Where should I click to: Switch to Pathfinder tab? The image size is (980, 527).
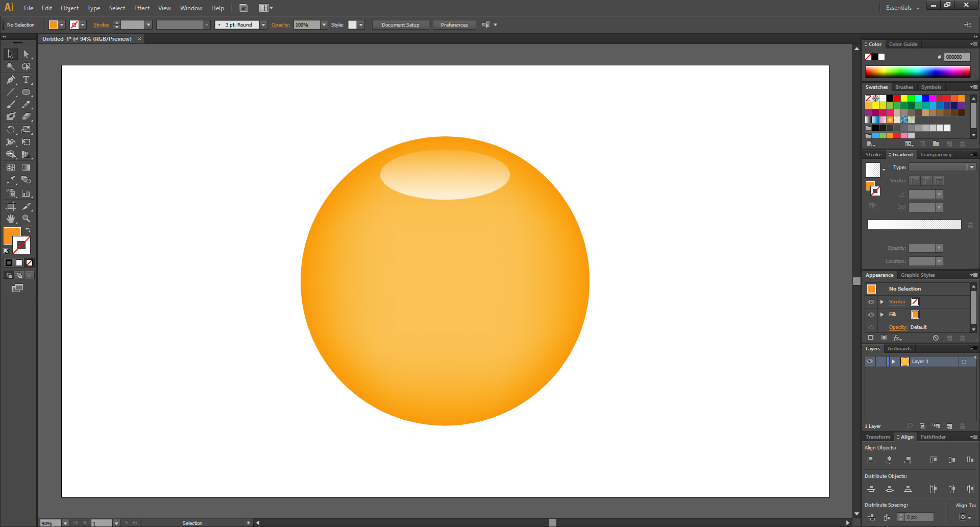[x=933, y=437]
